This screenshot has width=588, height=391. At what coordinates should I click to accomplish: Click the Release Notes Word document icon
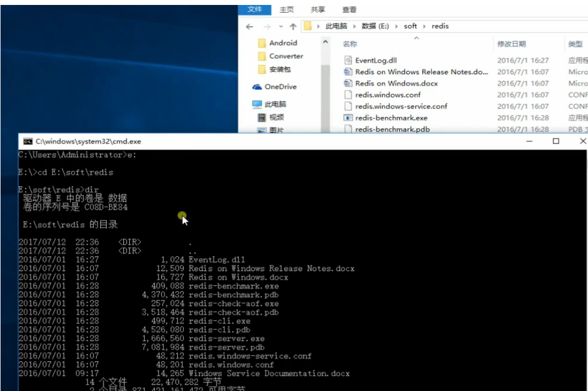click(x=348, y=72)
